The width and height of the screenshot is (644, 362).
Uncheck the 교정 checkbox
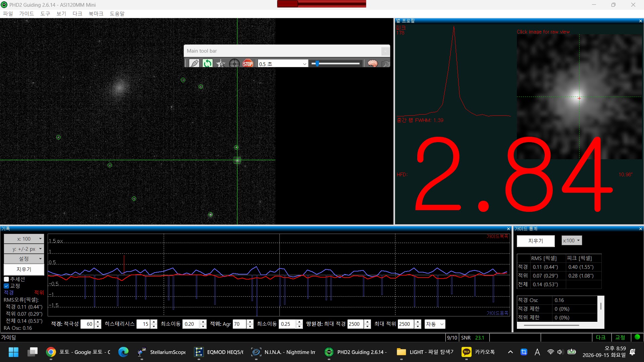tap(6, 286)
